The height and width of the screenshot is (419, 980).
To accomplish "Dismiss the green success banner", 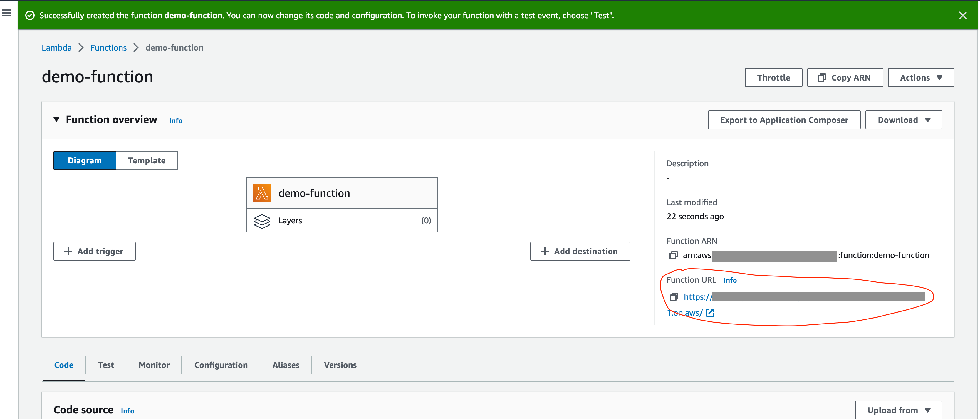I will click(962, 15).
